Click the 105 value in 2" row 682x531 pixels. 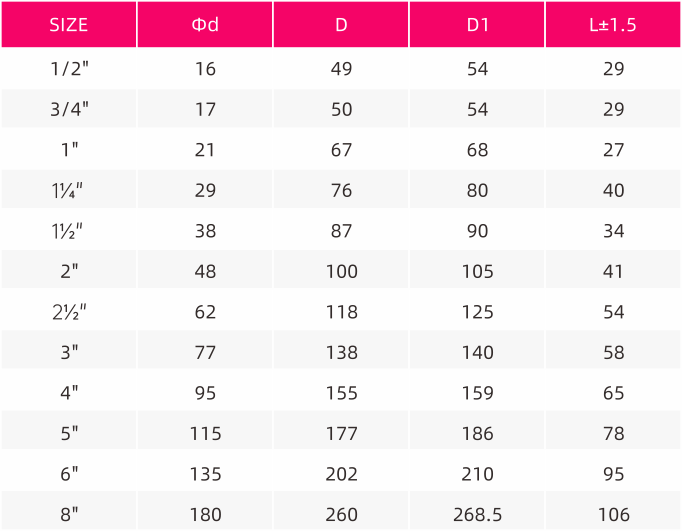[478, 271]
